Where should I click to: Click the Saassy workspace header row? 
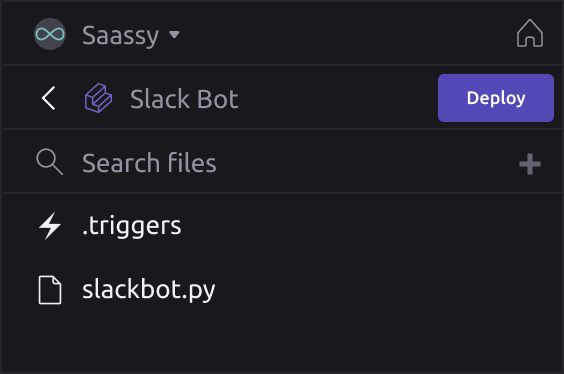[282, 33]
